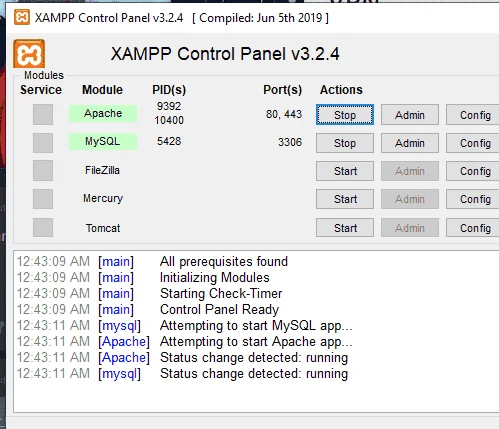Click log line 'Control Panel Ready'
This screenshot has width=499, height=429.
[x=219, y=310]
